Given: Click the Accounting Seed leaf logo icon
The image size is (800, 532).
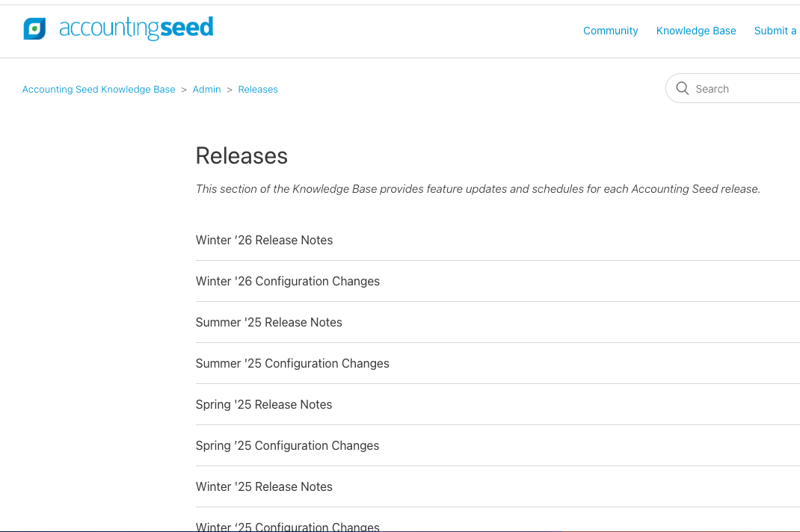Looking at the screenshot, I should [x=34, y=28].
